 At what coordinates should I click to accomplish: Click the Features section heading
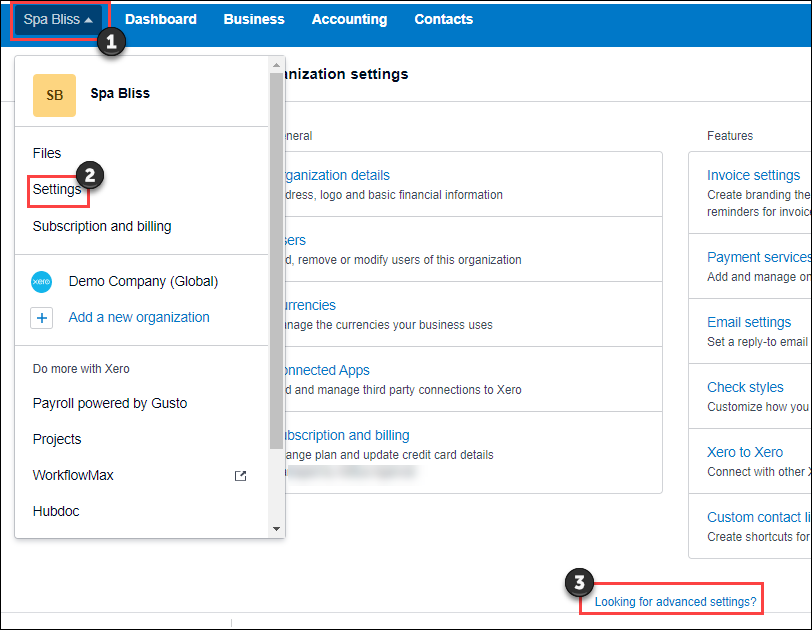pos(730,136)
